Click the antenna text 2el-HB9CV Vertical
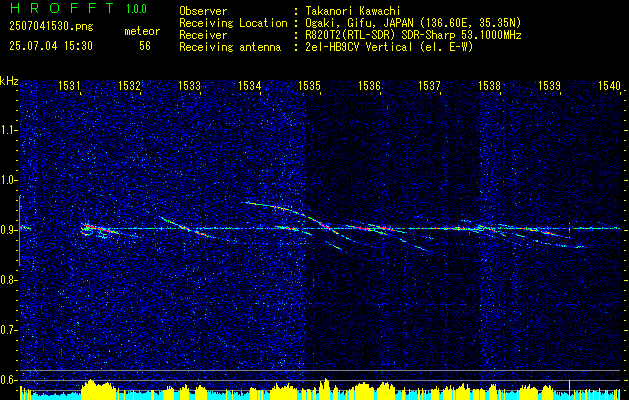 tap(359, 47)
